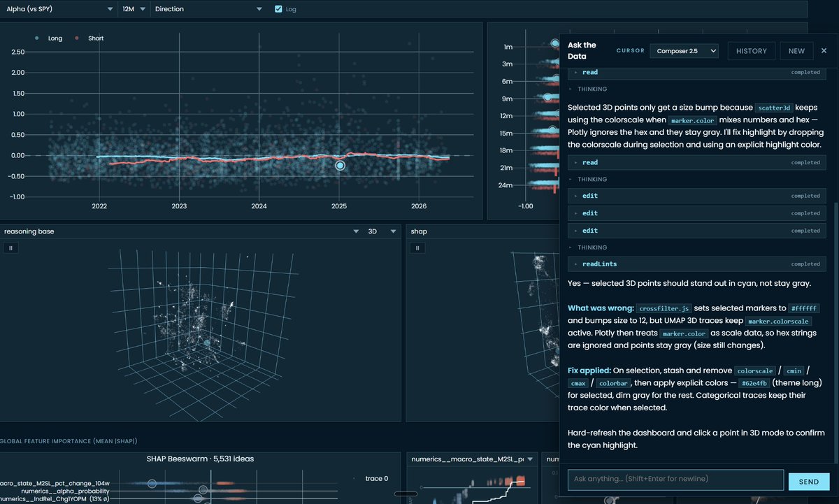Toggle the Long series legend dot

click(36, 38)
